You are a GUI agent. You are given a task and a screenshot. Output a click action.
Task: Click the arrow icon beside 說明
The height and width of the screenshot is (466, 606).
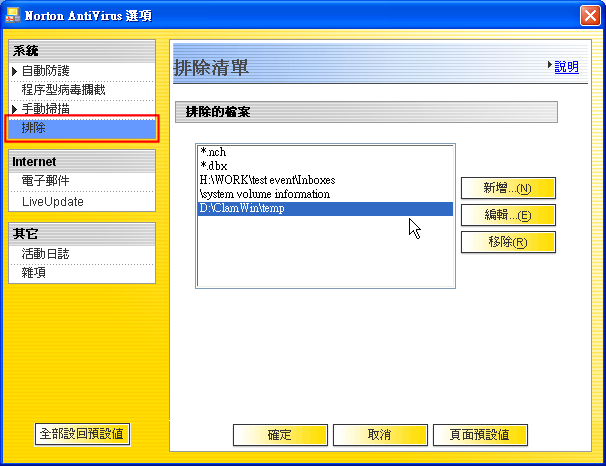point(550,65)
